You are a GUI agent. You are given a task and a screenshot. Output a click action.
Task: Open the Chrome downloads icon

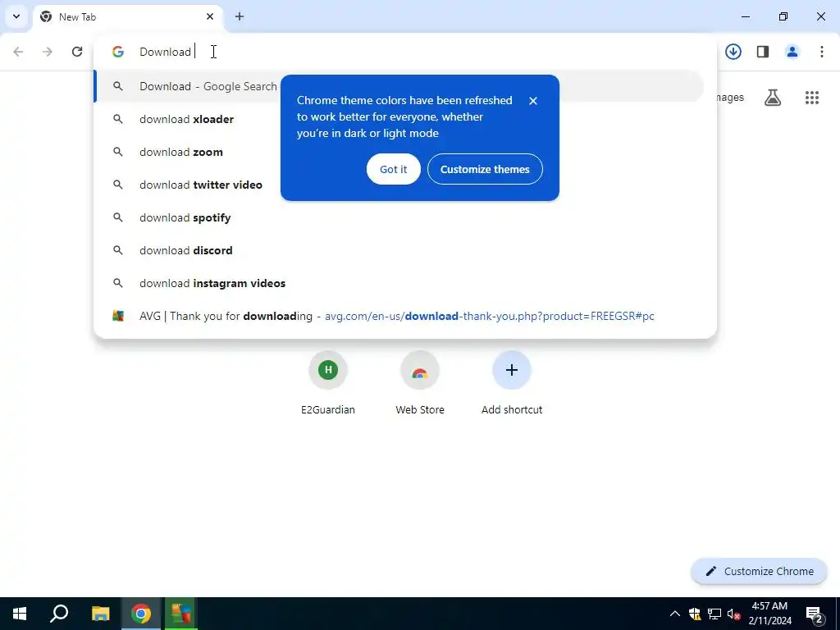point(733,52)
